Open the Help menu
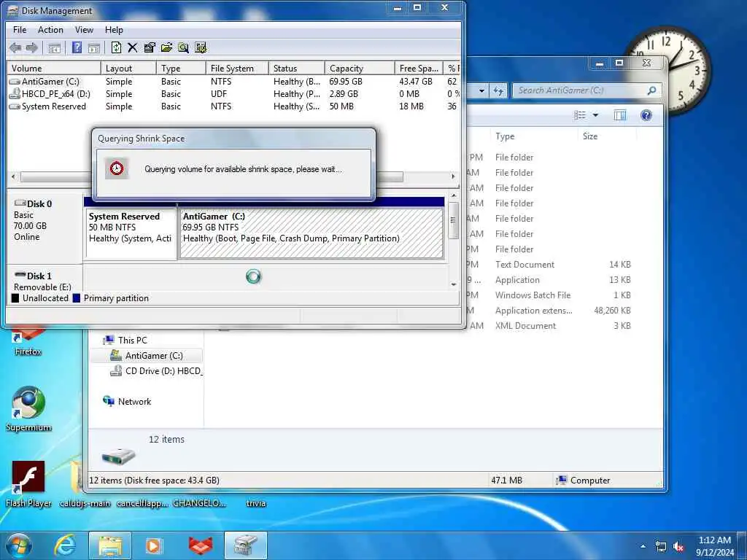747x560 pixels. 114,29
